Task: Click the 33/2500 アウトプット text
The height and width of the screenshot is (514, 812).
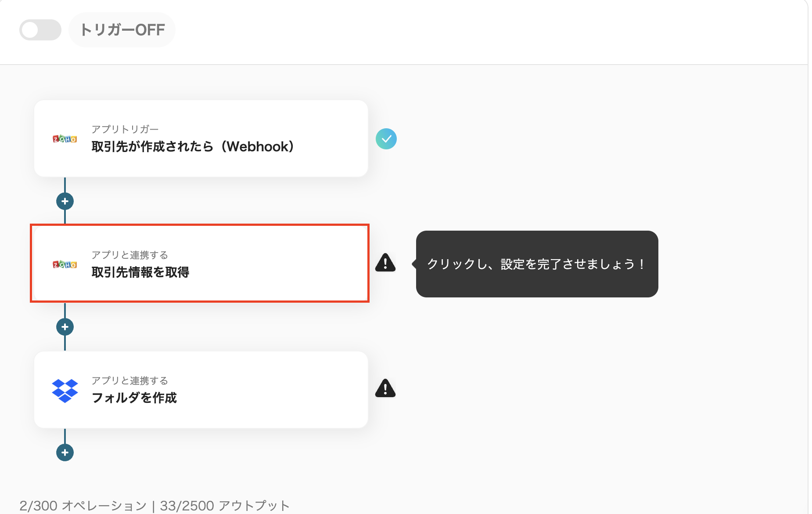Action: pos(224,505)
